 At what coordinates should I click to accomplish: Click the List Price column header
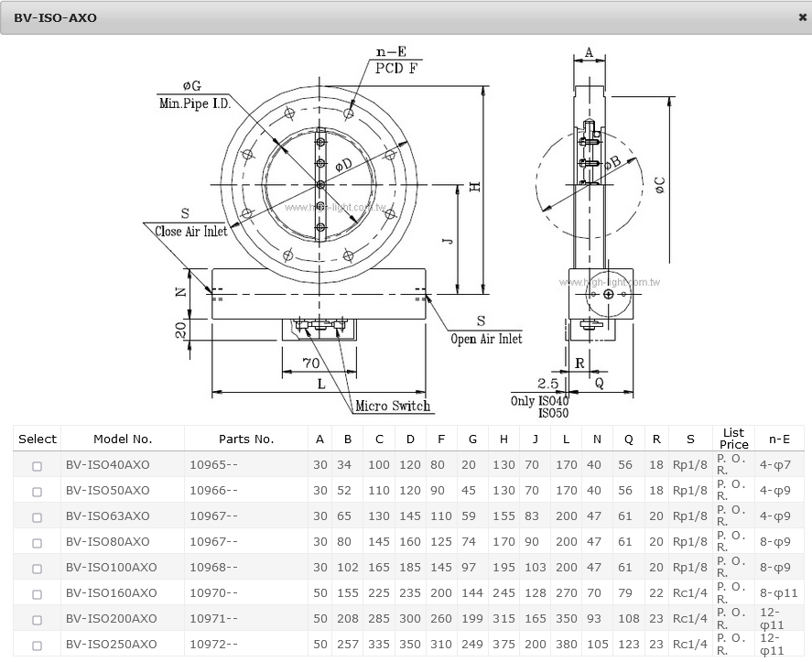pyautogui.click(x=733, y=439)
